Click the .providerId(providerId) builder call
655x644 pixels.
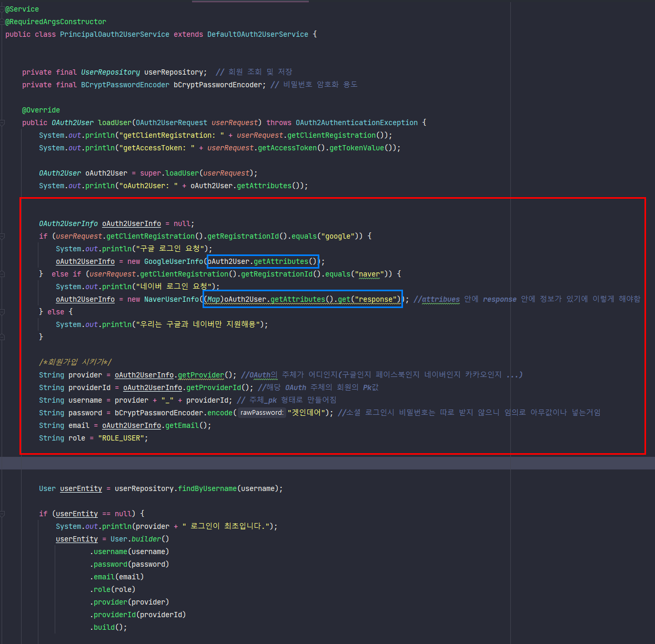pyautogui.click(x=138, y=615)
